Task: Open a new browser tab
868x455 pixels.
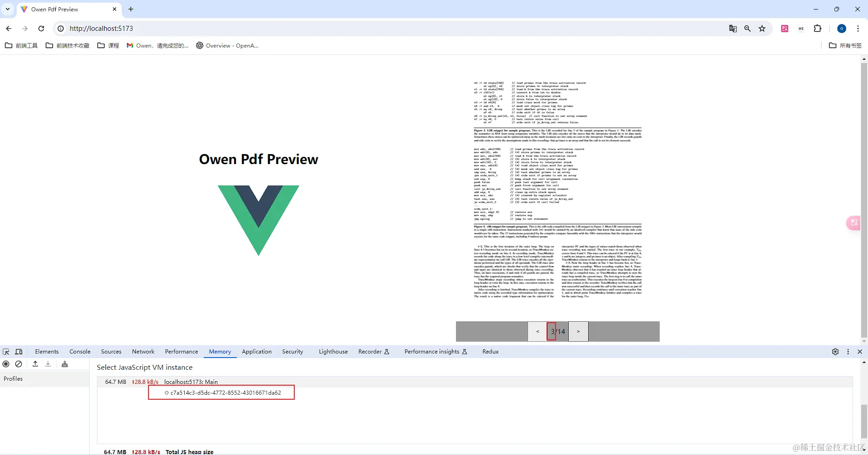Action: [131, 9]
